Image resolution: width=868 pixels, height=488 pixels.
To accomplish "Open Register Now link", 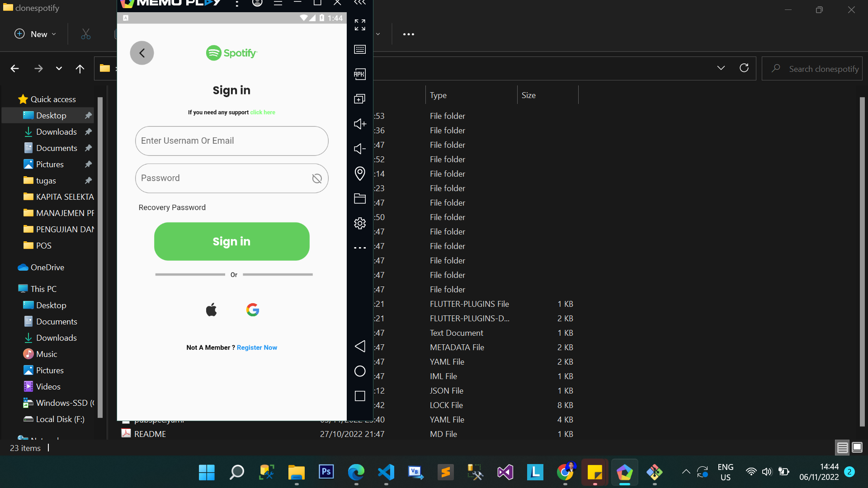I will [x=256, y=347].
